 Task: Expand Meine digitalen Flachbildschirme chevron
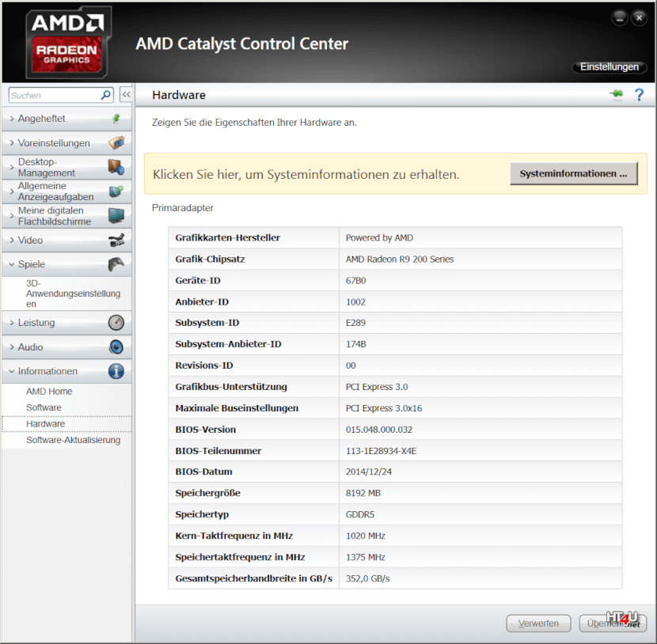(x=12, y=216)
